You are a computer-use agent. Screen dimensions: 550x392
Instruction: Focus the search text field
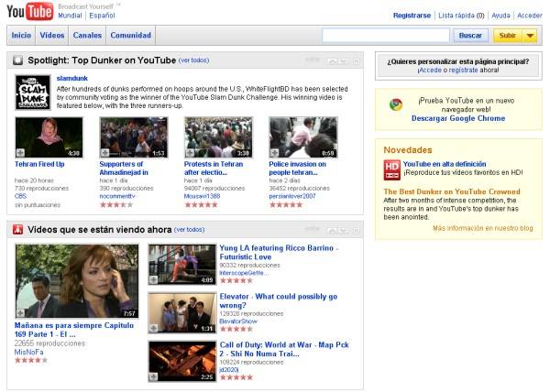pyautogui.click(x=386, y=36)
